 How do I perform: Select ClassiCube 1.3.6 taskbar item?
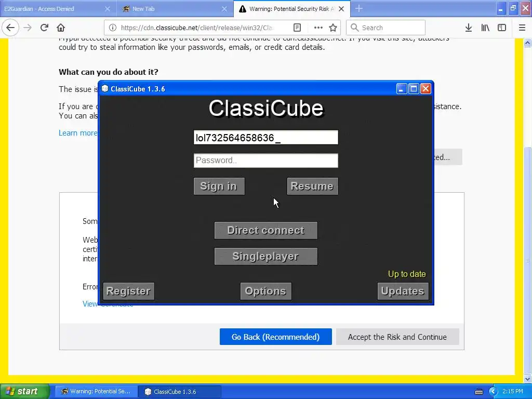[180, 392]
